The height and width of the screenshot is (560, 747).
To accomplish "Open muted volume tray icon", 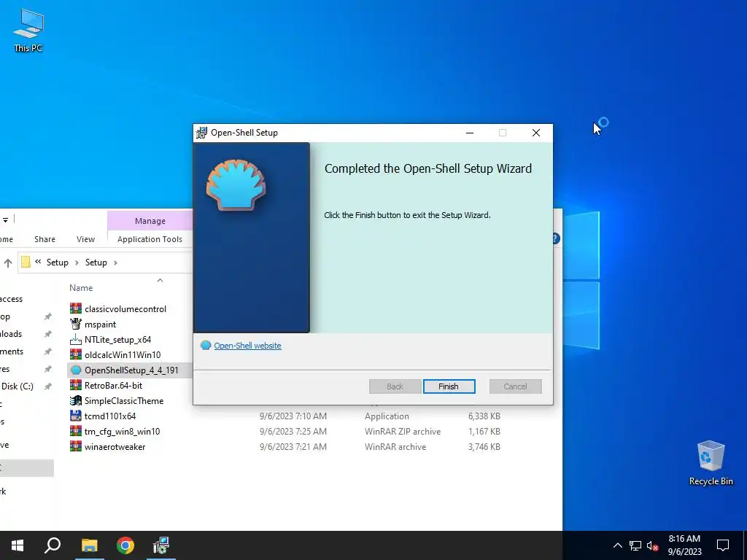I will pyautogui.click(x=653, y=545).
